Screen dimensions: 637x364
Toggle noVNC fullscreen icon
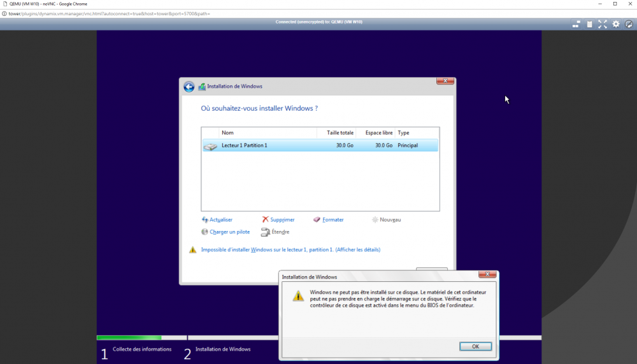(603, 24)
